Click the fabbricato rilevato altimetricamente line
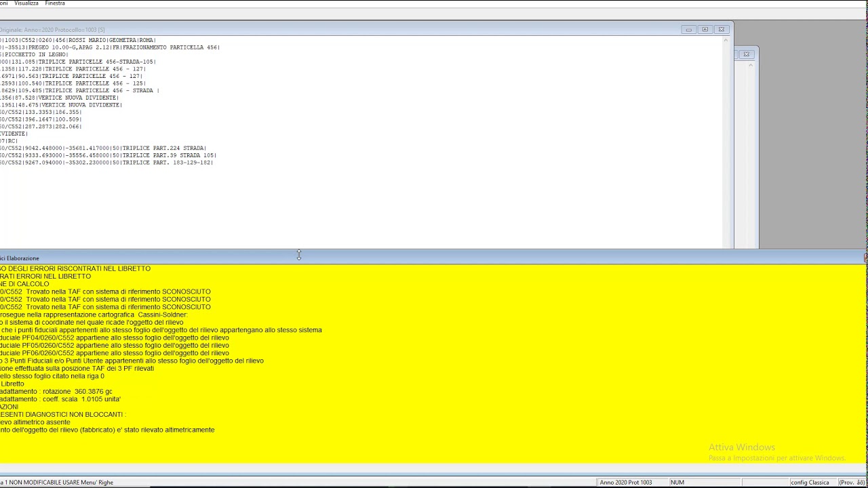The image size is (868, 488). click(x=107, y=430)
